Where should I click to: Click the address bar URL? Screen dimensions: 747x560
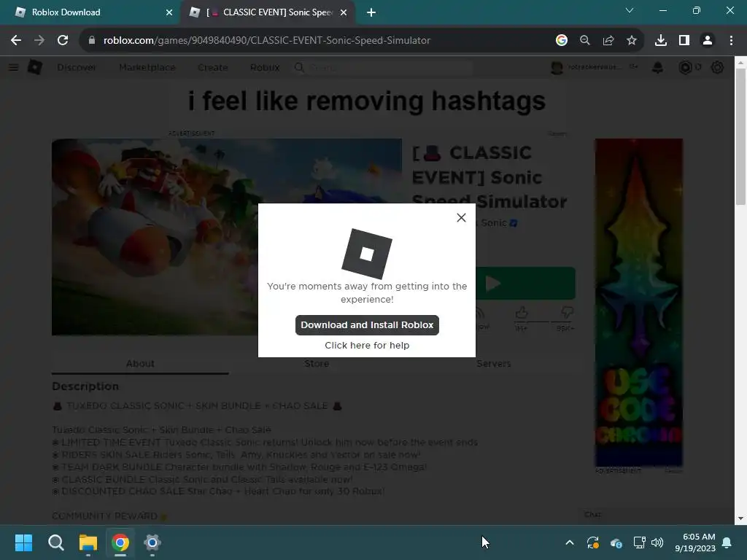click(267, 41)
